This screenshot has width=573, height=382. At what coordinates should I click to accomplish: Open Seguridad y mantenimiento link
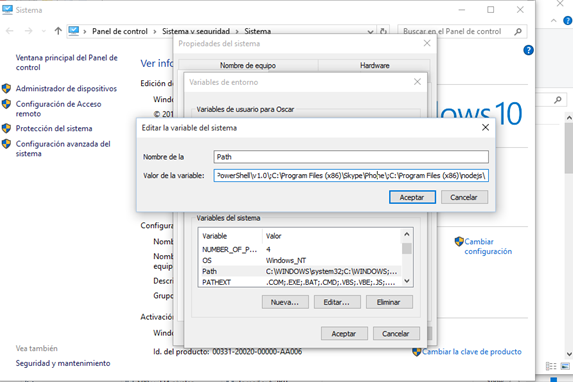tap(63, 363)
